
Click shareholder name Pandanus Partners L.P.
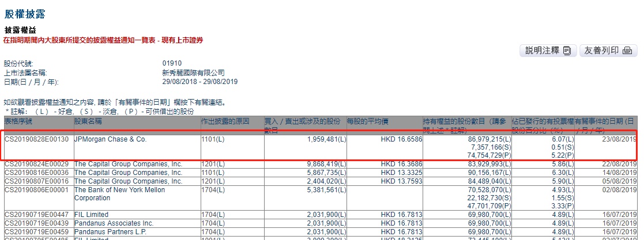112,232
